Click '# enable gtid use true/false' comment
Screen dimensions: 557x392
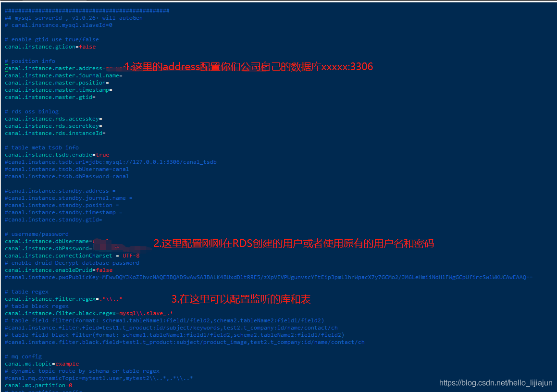(x=52, y=40)
